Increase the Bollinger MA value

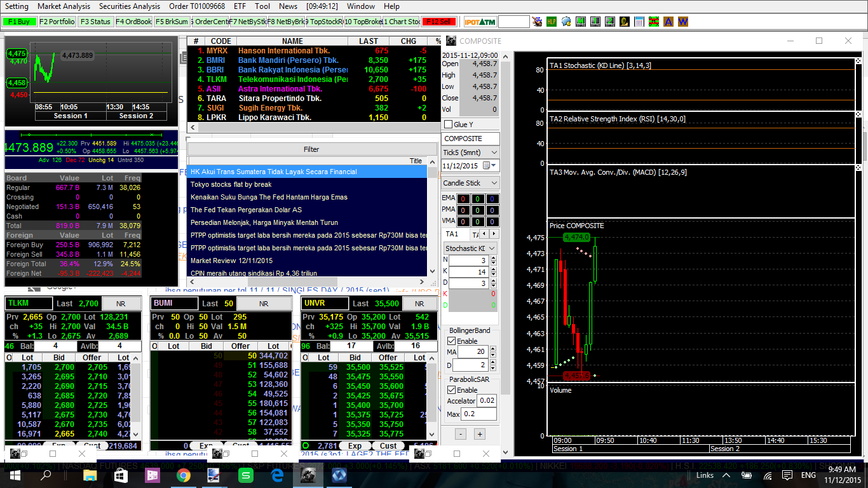tap(493, 349)
